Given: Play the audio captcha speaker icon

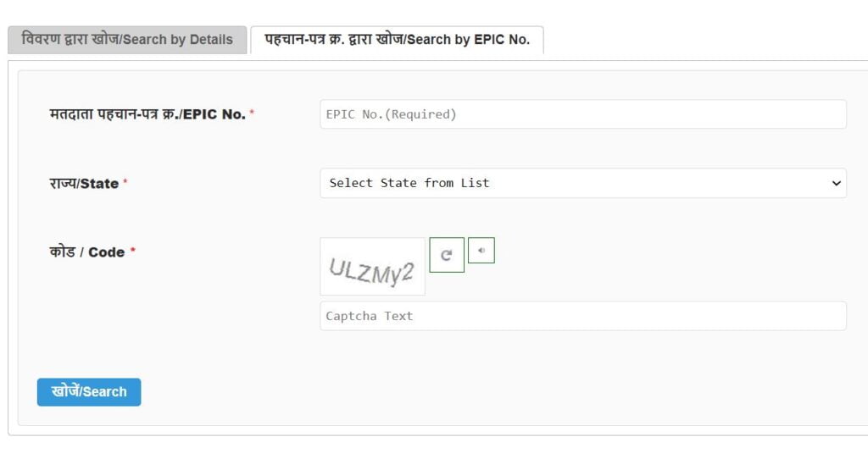Looking at the screenshot, I should (x=481, y=251).
